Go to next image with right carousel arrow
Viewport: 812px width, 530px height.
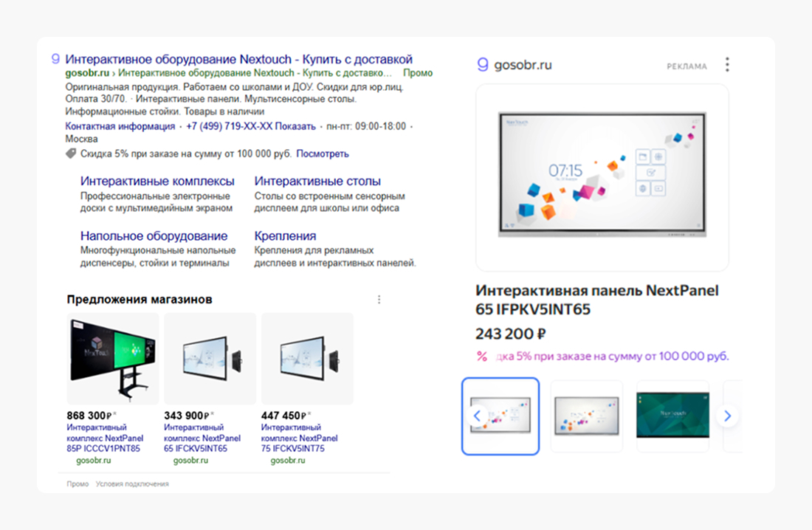point(727,416)
